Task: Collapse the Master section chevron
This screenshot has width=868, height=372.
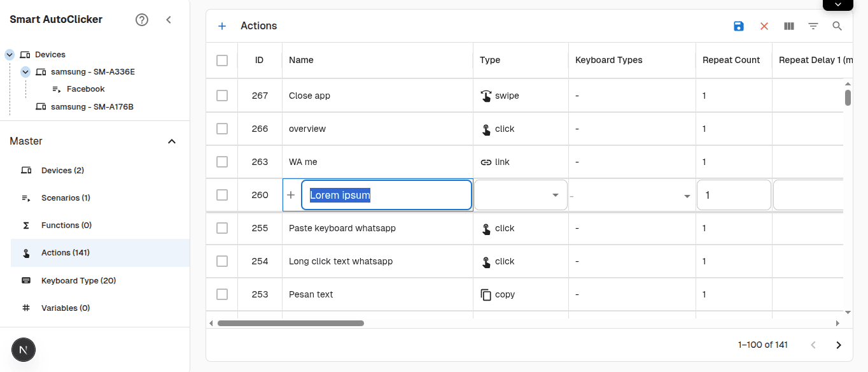Action: 171,141
